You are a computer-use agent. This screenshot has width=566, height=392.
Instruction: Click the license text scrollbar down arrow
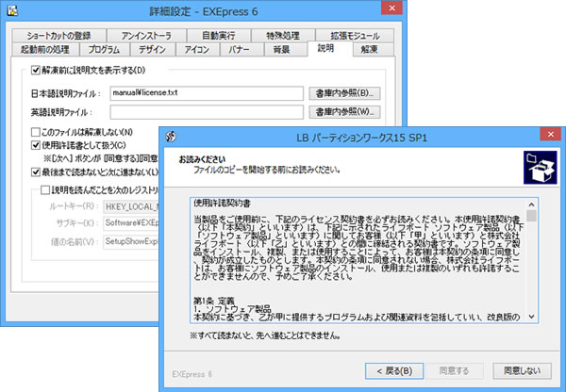531,317
